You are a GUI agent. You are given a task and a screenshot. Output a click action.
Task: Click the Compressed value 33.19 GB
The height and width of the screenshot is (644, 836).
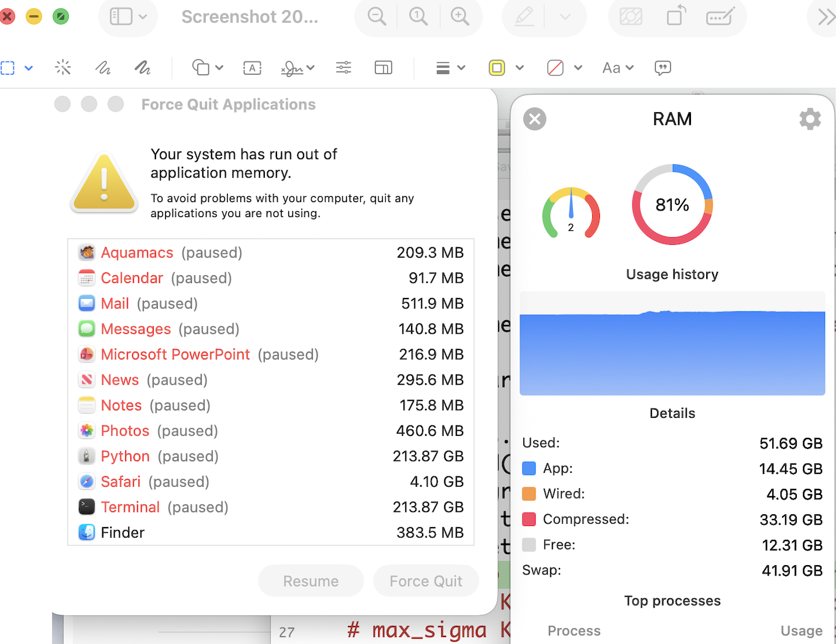(791, 520)
